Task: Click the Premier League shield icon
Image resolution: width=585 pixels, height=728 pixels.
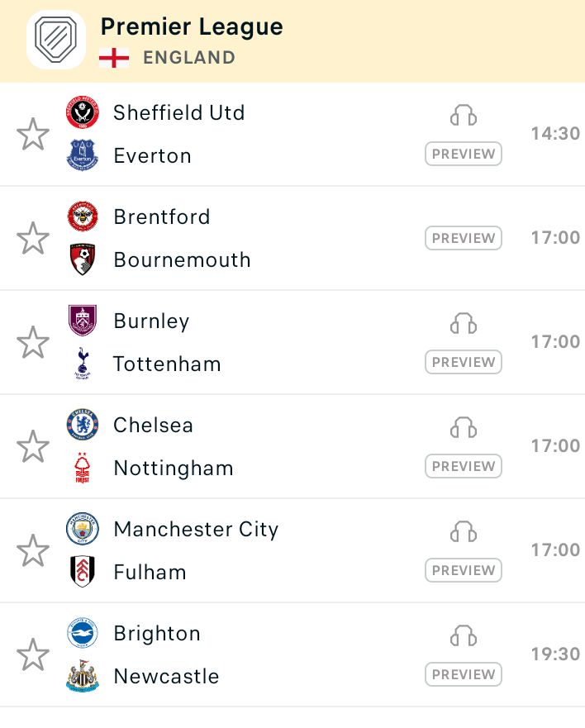Action: tap(56, 40)
